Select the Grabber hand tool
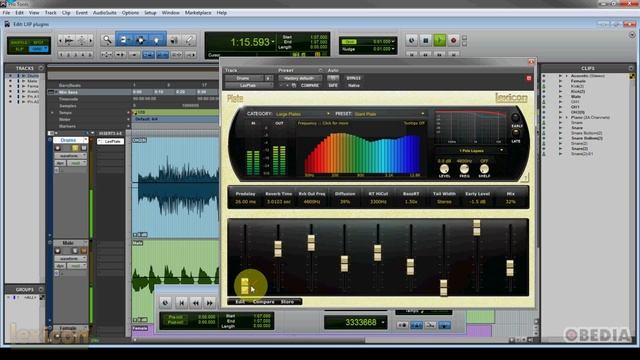This screenshot has height=360, width=640. tap(157, 40)
